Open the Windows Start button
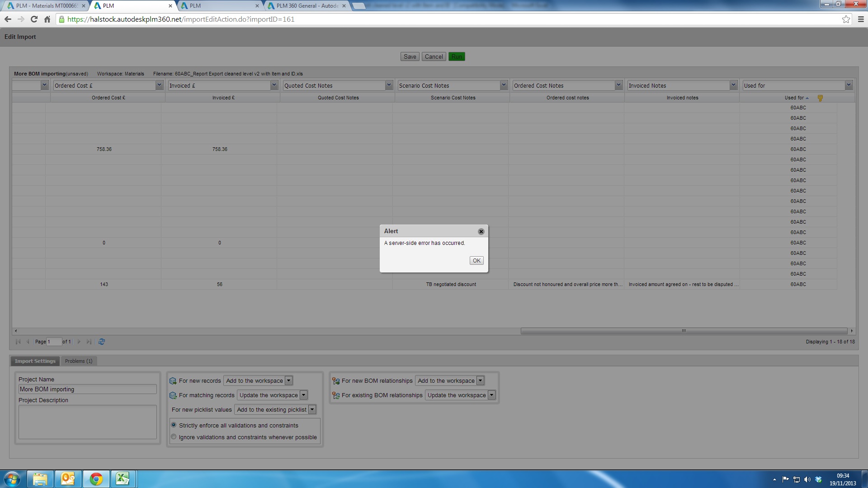This screenshot has height=488, width=868. pos(12,479)
